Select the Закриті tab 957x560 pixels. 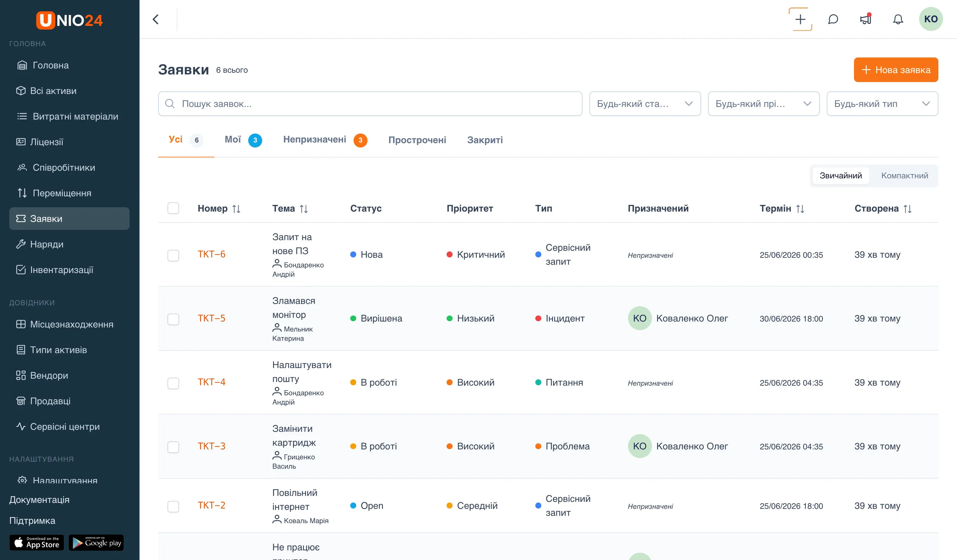484,140
